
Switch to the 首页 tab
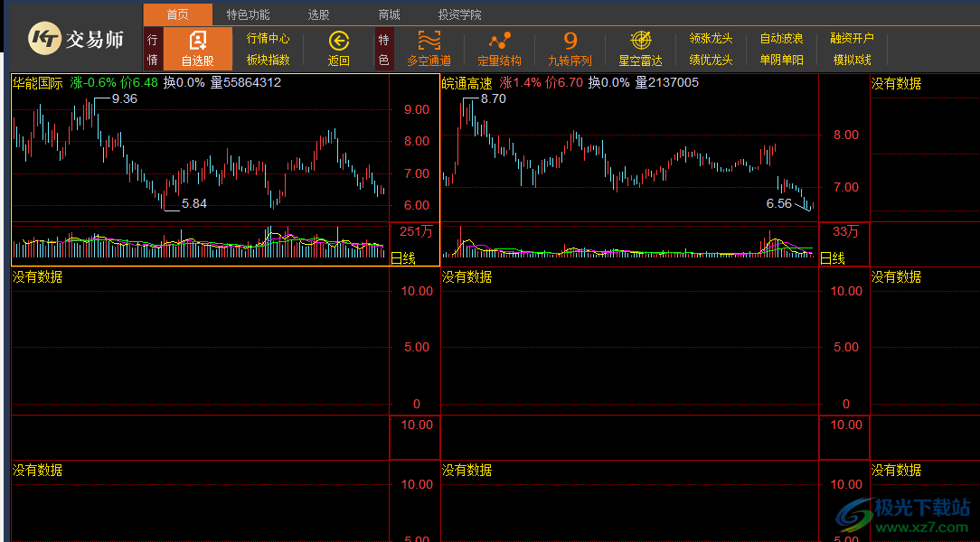click(178, 14)
